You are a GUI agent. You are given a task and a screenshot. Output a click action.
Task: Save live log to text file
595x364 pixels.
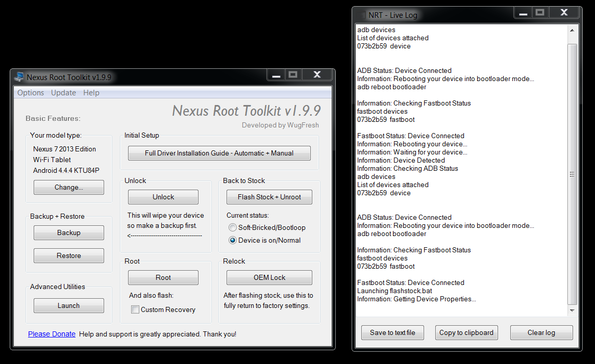coord(392,332)
